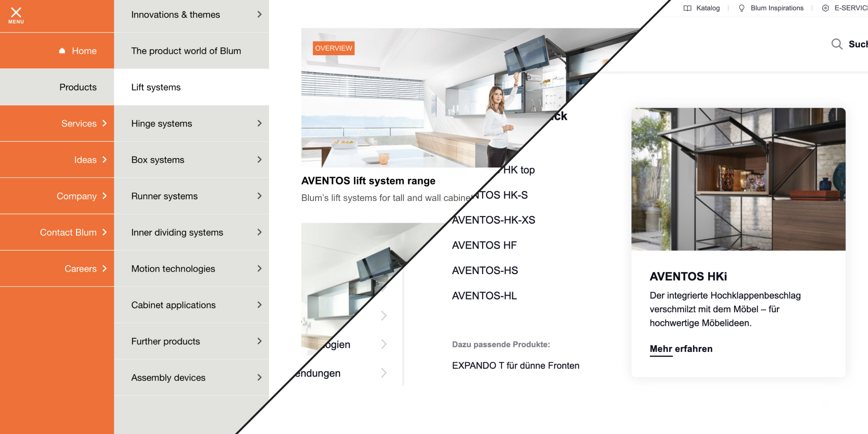Open AVENTOS HF link
This screenshot has width=868, height=434.
point(484,245)
